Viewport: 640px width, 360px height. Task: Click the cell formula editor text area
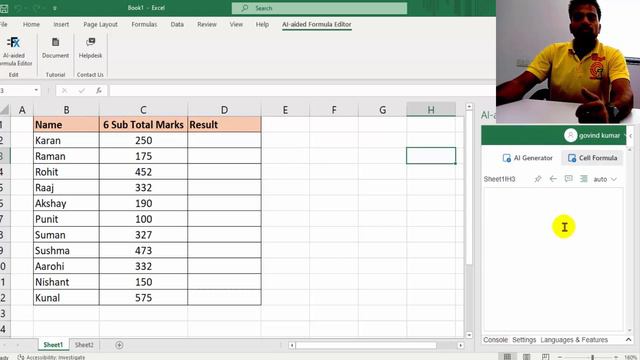[x=553, y=260]
